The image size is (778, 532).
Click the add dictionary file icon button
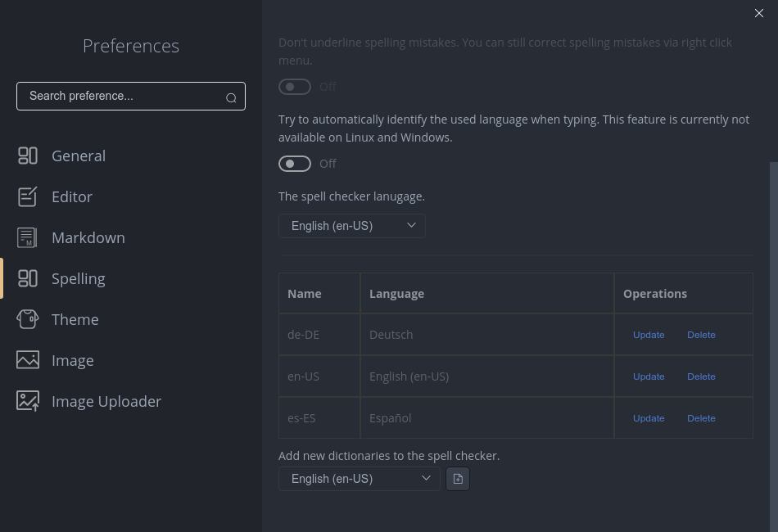458,479
